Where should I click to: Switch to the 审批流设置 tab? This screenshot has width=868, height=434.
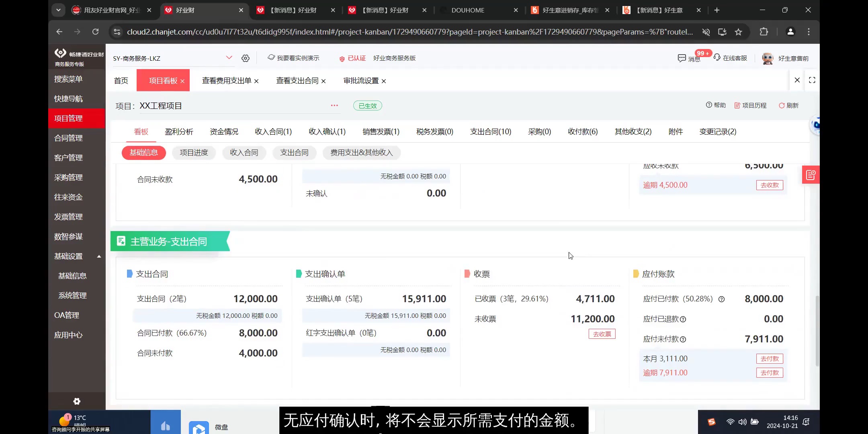click(360, 80)
